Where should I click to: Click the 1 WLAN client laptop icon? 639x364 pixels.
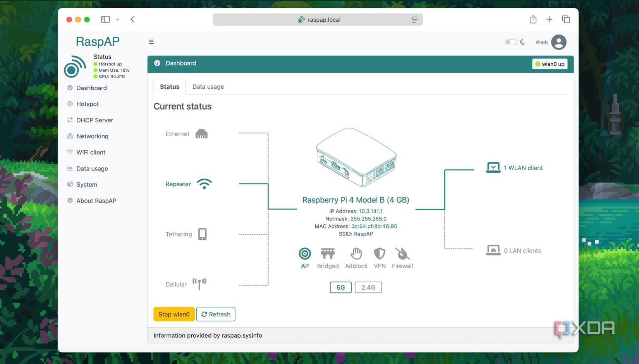tap(493, 167)
